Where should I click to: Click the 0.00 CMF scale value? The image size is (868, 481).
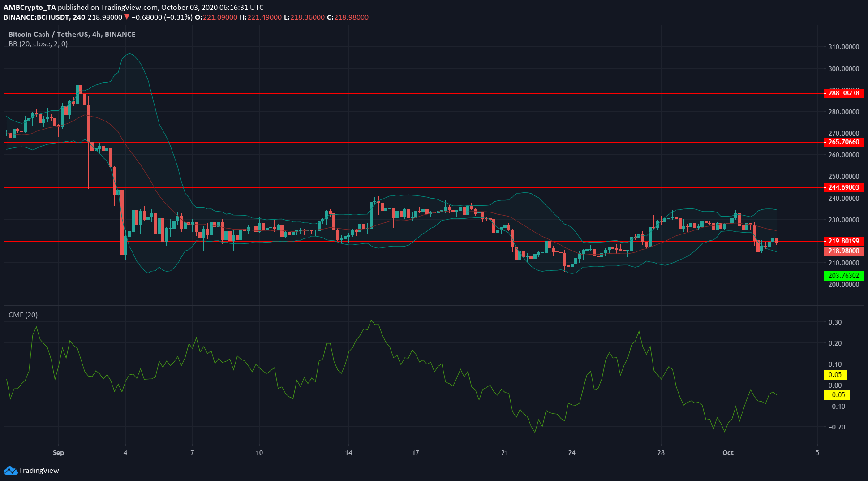[835, 386]
